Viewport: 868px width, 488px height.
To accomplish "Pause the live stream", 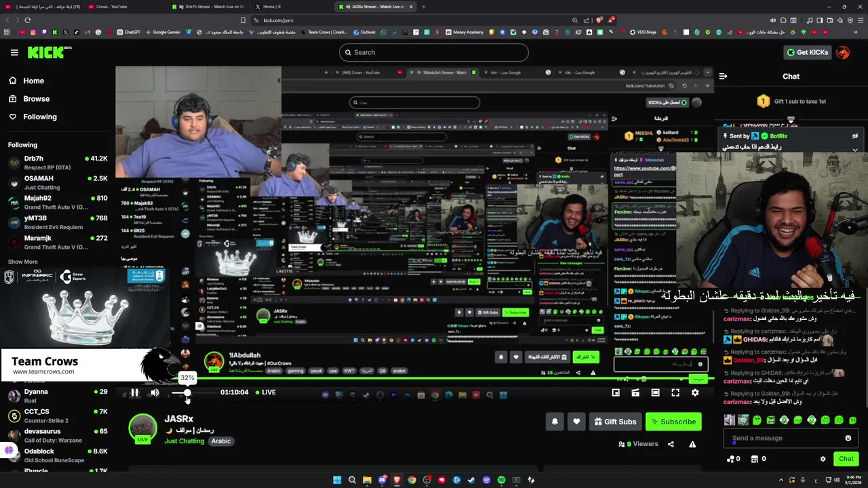I will click(x=134, y=392).
